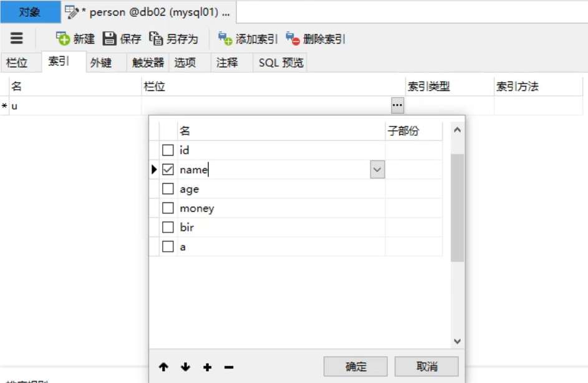Click the plus icon to add a field
588x383 pixels.
tap(207, 367)
